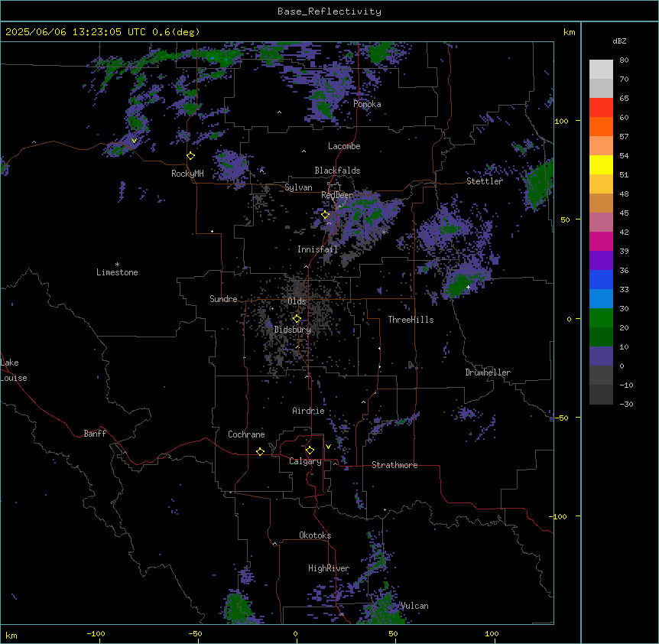Click the 0 tick on bottom axis
Viewport: 659px width, 644px height.
click(295, 633)
